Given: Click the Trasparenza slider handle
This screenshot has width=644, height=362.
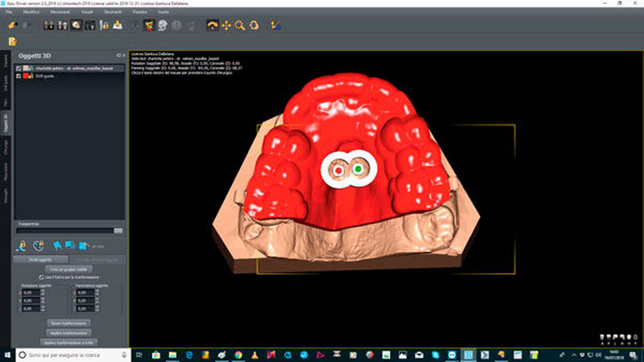Looking at the screenshot, I should pos(118,231).
